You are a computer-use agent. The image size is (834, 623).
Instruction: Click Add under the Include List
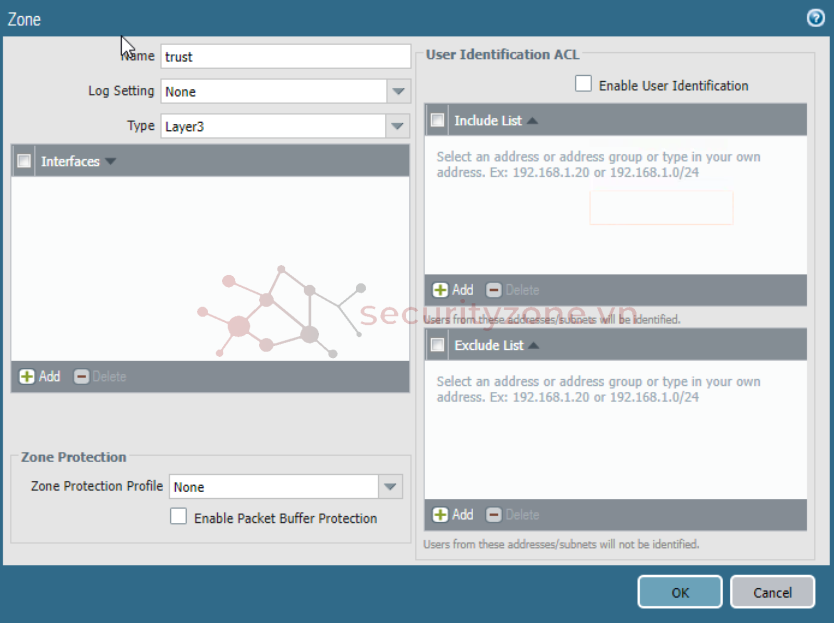click(x=453, y=290)
